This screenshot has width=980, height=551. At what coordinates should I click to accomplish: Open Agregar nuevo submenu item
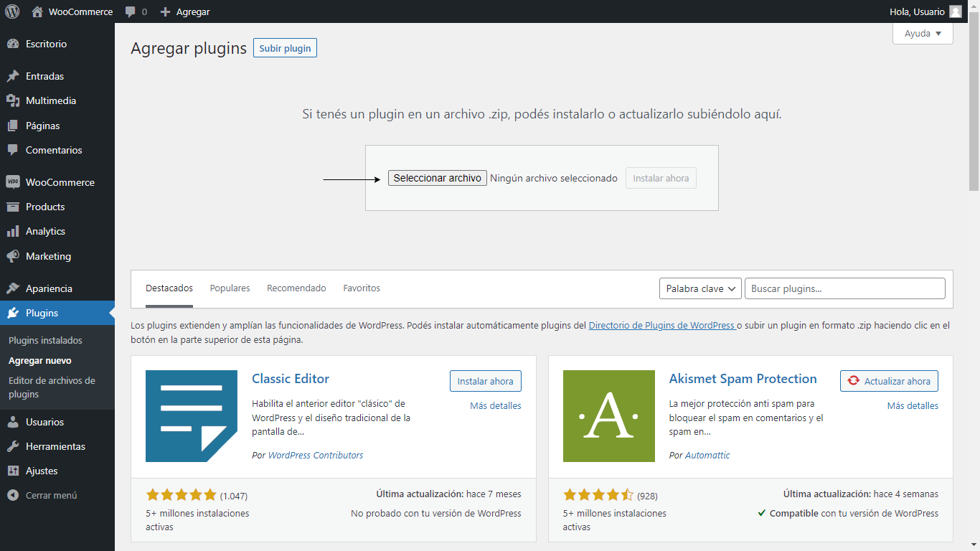pyautogui.click(x=40, y=360)
